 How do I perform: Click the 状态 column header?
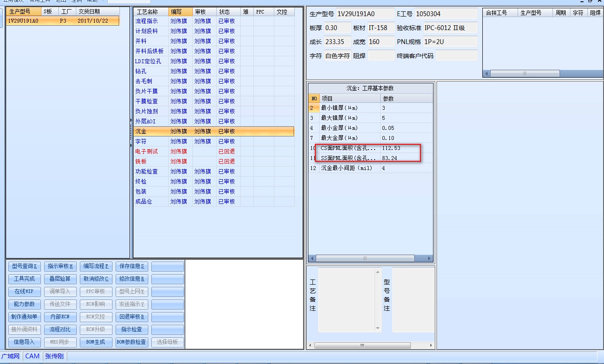point(229,12)
